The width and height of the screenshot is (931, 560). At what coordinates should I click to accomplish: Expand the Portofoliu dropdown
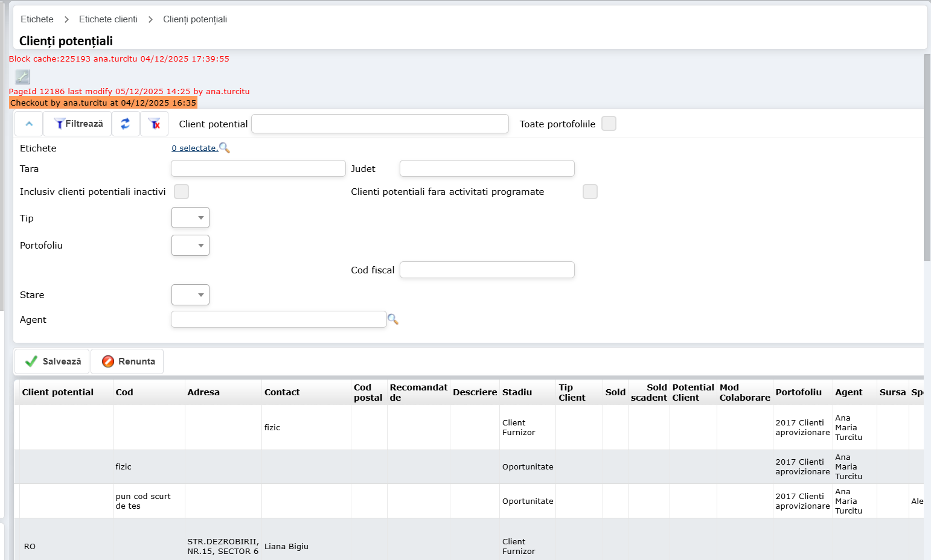pos(190,246)
